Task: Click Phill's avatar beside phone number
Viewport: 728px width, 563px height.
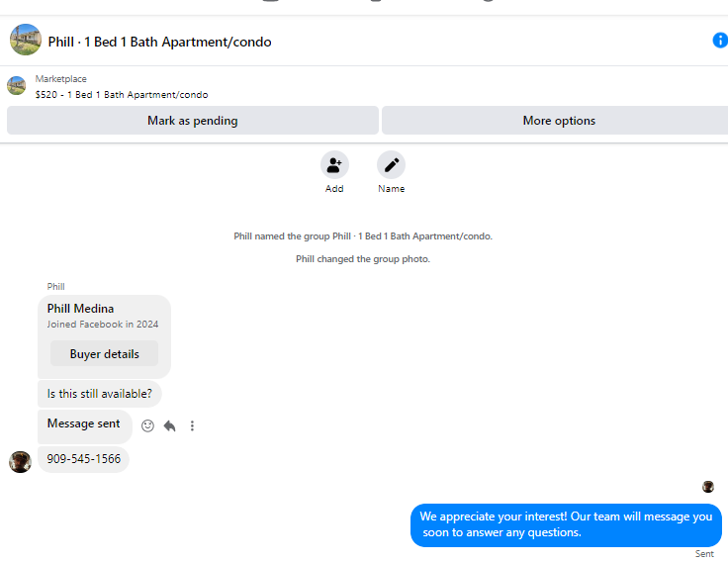Action: point(21,462)
